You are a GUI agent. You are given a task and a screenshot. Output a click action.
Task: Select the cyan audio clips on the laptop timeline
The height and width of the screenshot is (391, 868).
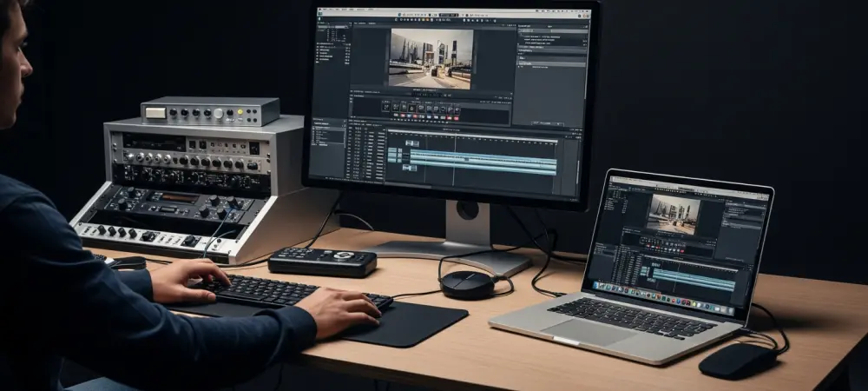(694, 281)
